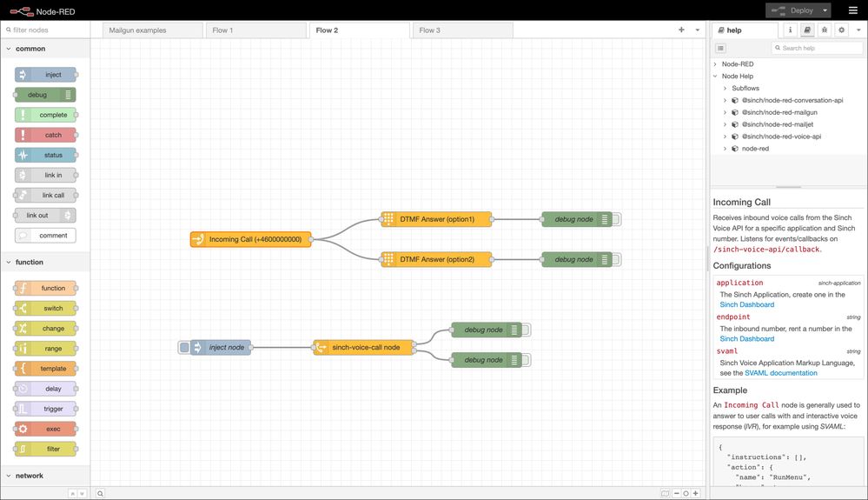The height and width of the screenshot is (500, 868).
Task: Select the filter palette node
Action: [x=45, y=449]
